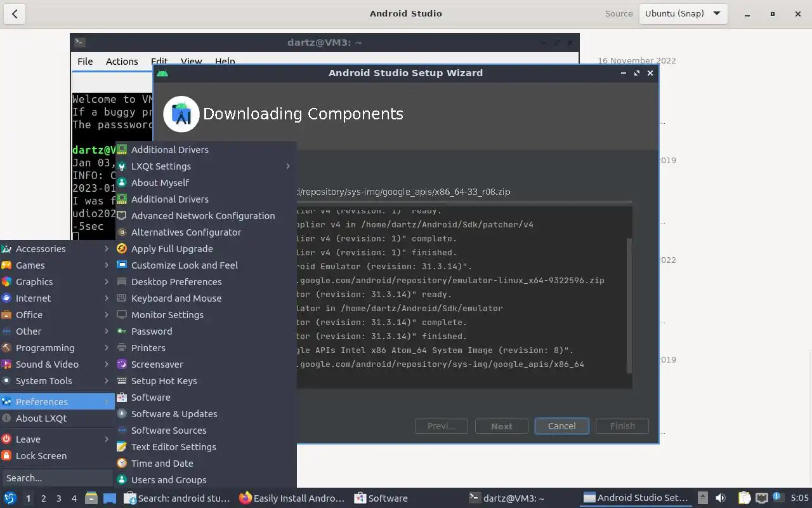Expand the Leave submenu
The width and height of the screenshot is (812, 508).
[57, 439]
